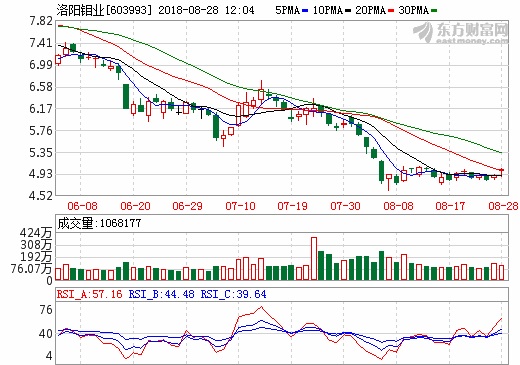Click the 7.82 price axis label
Screen dimensions: 520x365
pyautogui.click(x=41, y=21)
